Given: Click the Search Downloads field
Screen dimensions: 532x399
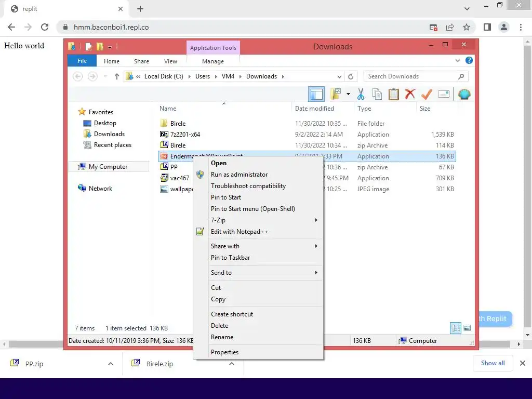Looking at the screenshot, I should coord(416,76).
